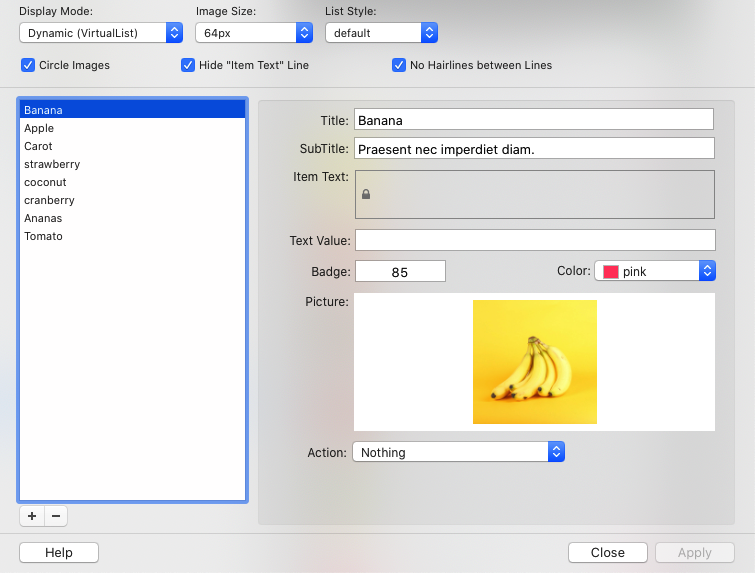Open the Action dropdown set to Nothing
The image size is (755, 573).
point(458,452)
